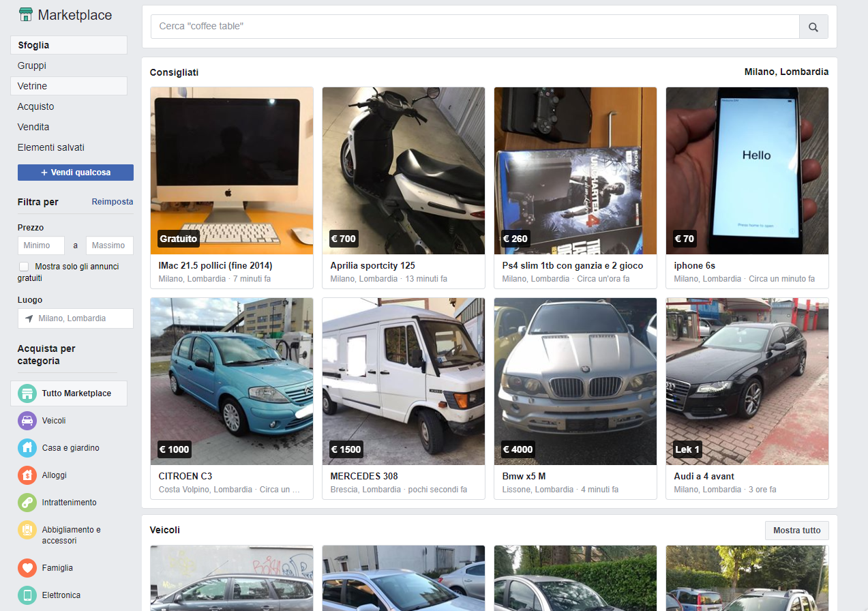Click the Lissone, Lombardia location text
The image size is (868, 611).
coord(538,490)
